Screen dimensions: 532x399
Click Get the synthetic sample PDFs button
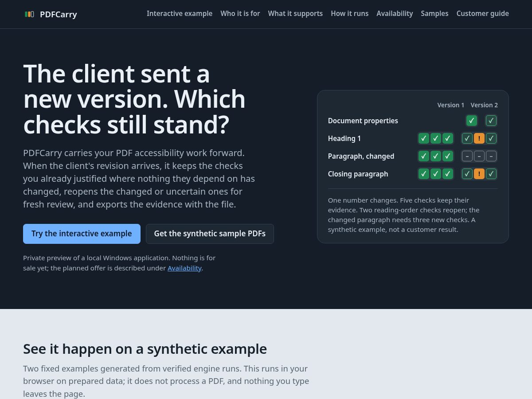[210, 234]
